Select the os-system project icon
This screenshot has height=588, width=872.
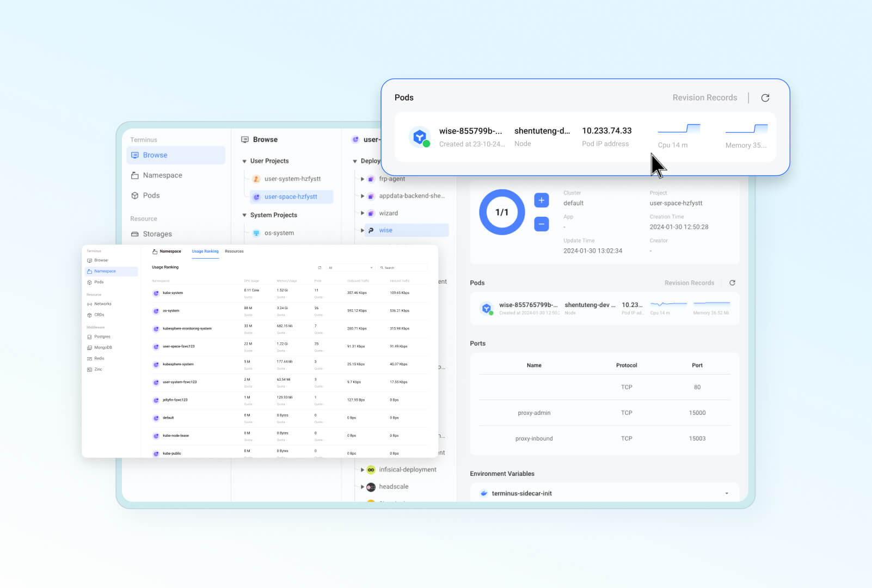pyautogui.click(x=256, y=232)
